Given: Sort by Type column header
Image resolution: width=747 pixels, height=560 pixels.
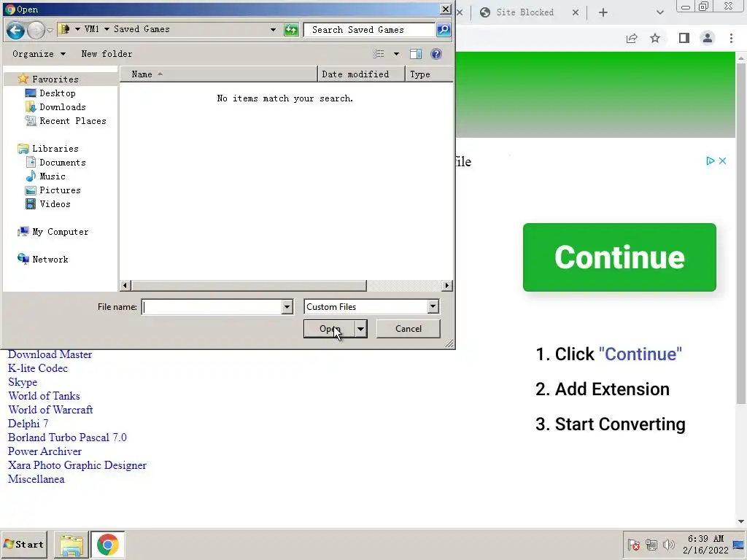Looking at the screenshot, I should click(429, 74).
